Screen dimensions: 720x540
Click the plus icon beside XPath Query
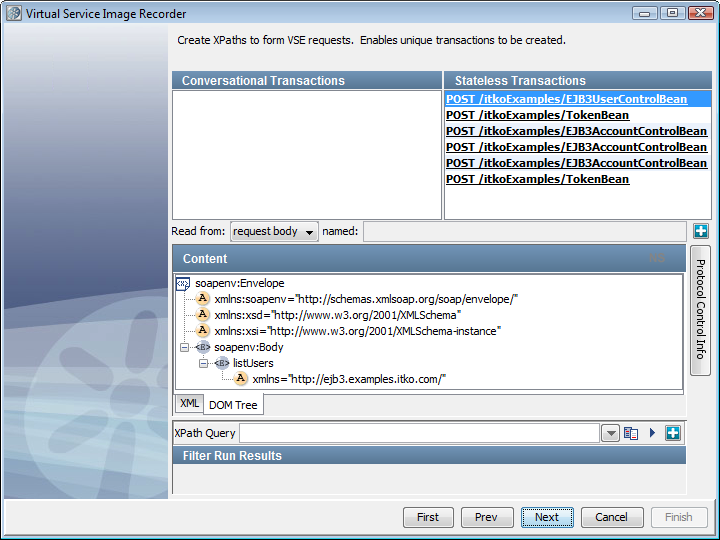click(673, 433)
